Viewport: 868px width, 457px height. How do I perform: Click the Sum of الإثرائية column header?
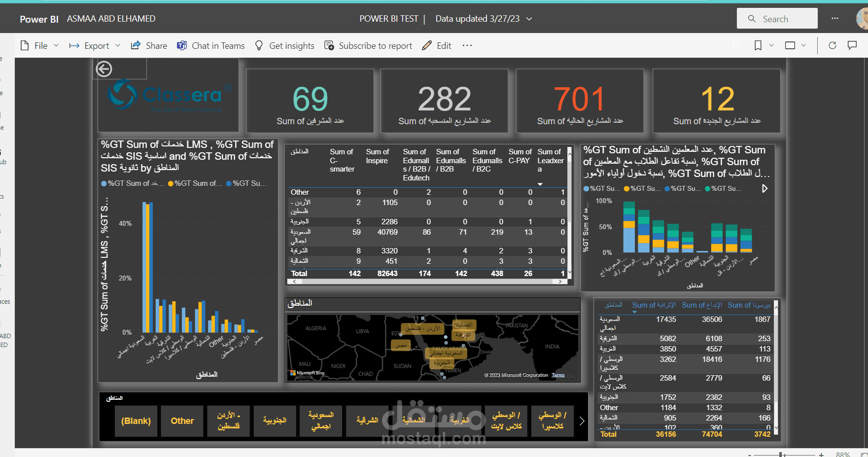[x=654, y=305]
